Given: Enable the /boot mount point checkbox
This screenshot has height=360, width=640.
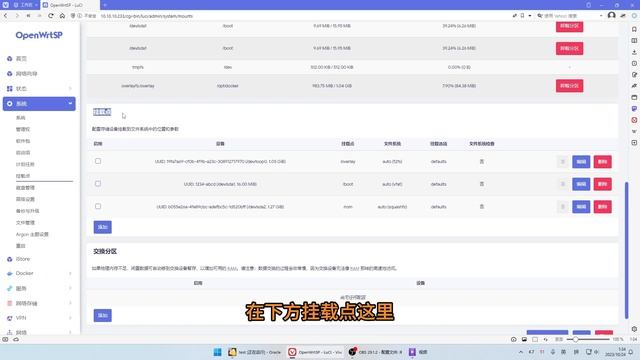Looking at the screenshot, I should point(98,184).
